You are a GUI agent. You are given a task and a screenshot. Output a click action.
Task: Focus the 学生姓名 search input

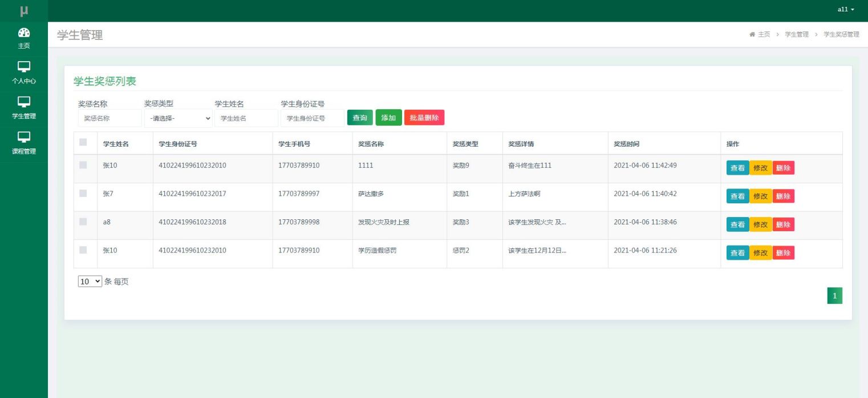click(246, 118)
